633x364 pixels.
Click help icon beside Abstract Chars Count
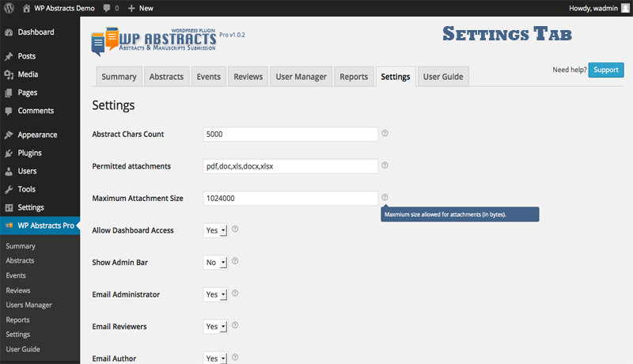[385, 133]
